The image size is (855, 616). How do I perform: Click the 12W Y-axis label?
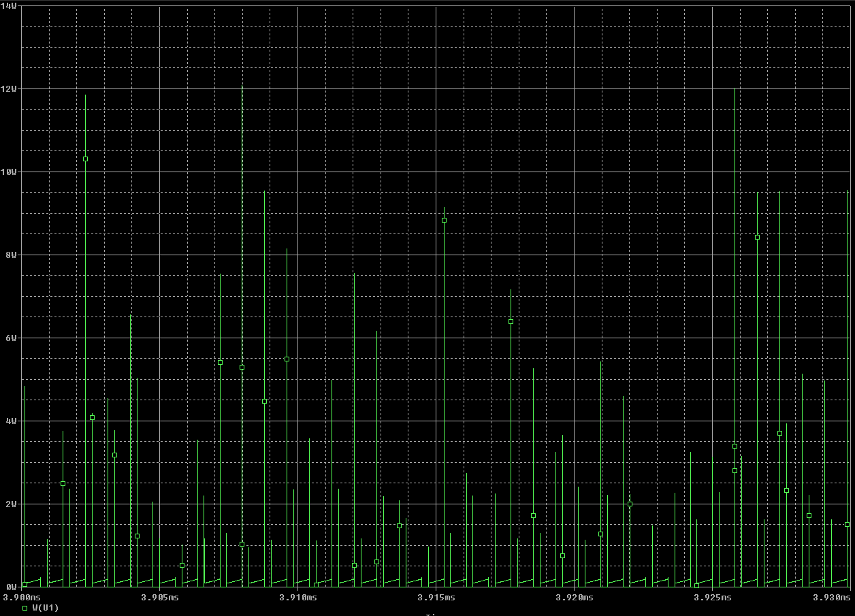9,88
